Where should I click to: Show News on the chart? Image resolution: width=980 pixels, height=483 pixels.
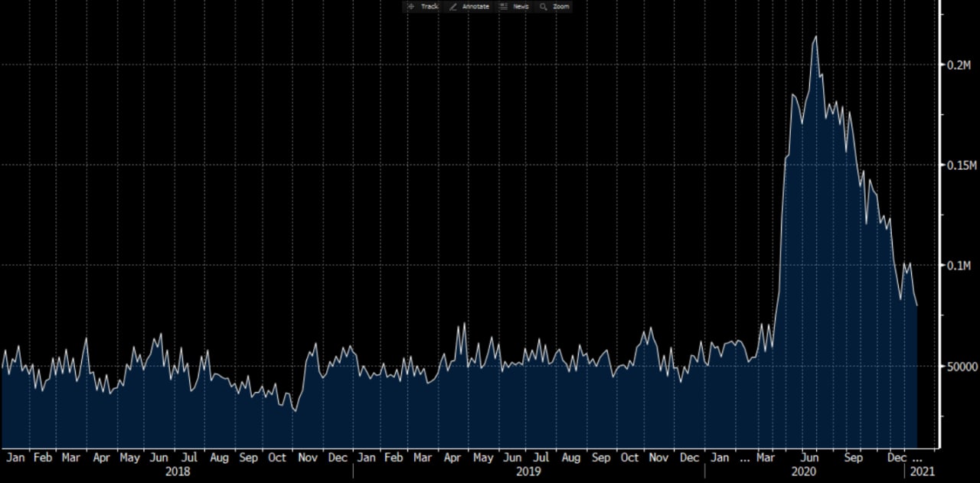(x=514, y=6)
